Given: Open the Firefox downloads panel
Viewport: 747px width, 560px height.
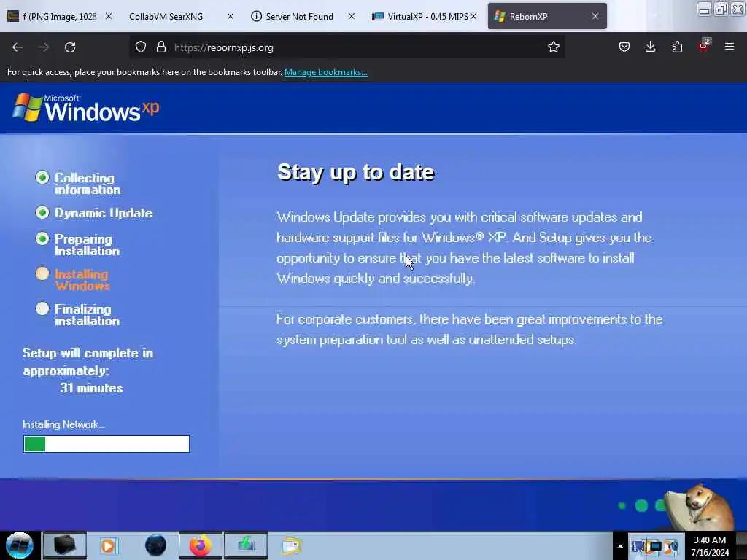Looking at the screenshot, I should pyautogui.click(x=650, y=47).
